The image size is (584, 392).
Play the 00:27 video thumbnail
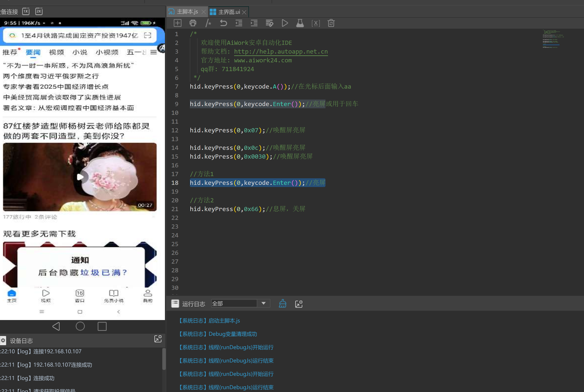pos(80,177)
